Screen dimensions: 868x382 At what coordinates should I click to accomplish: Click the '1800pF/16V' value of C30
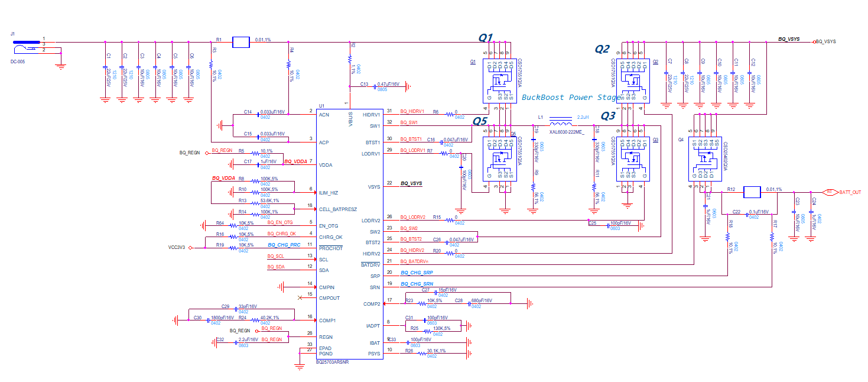click(x=223, y=318)
